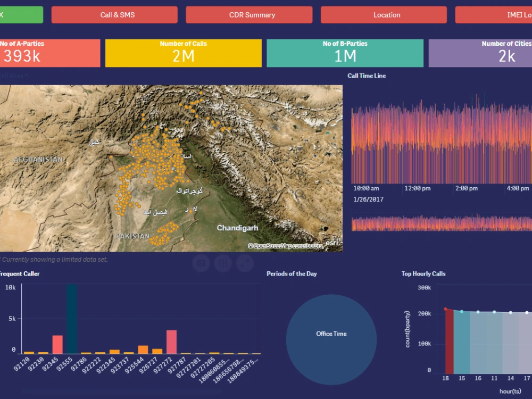This screenshot has height=399, width=532.
Task: Open the Call & SMS sheet
Action: (x=114, y=15)
